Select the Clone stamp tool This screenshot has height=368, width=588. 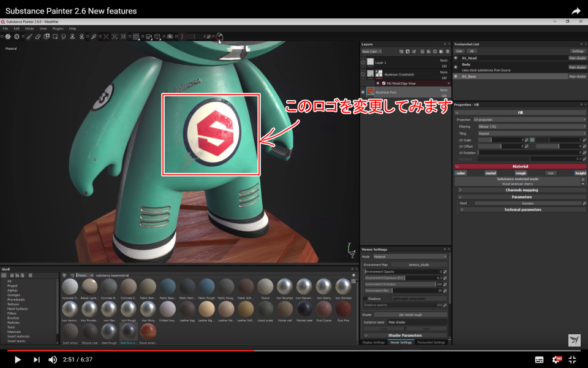[72, 36]
